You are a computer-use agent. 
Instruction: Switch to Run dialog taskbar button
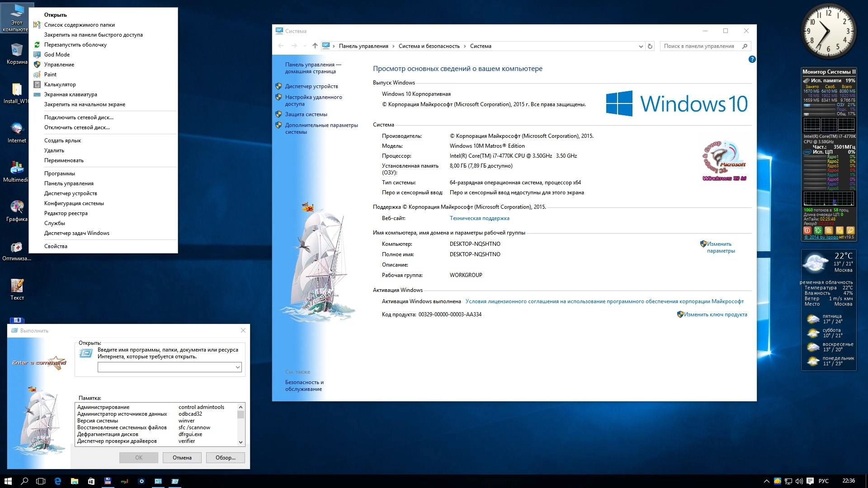175,481
